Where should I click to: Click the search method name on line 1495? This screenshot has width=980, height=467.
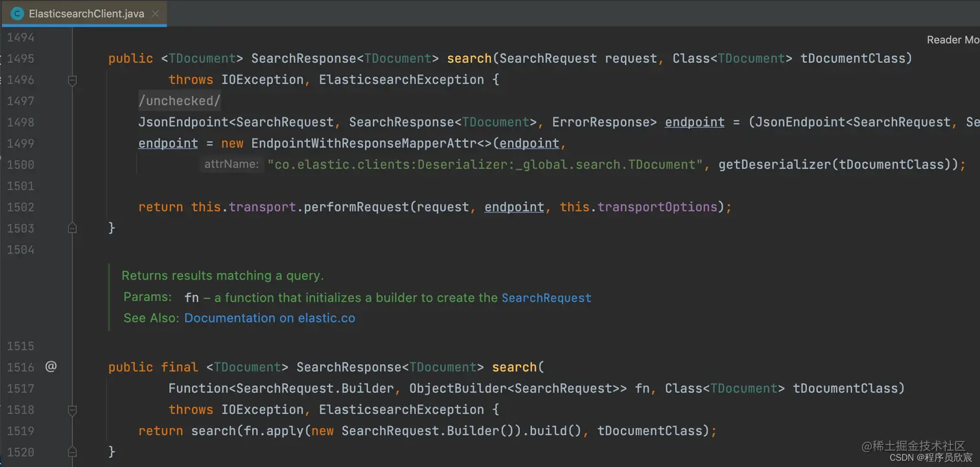click(469, 58)
